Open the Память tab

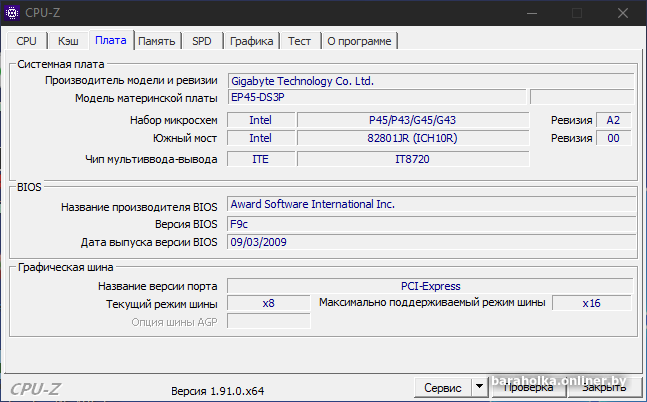(157, 41)
